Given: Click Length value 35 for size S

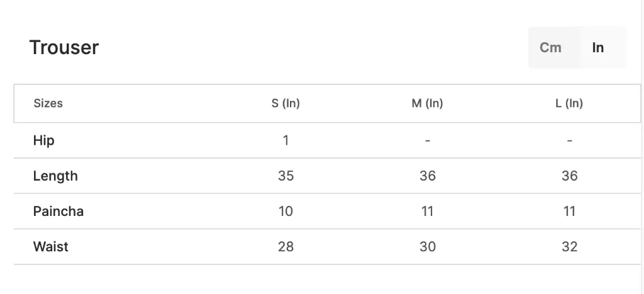Looking at the screenshot, I should (x=286, y=176).
